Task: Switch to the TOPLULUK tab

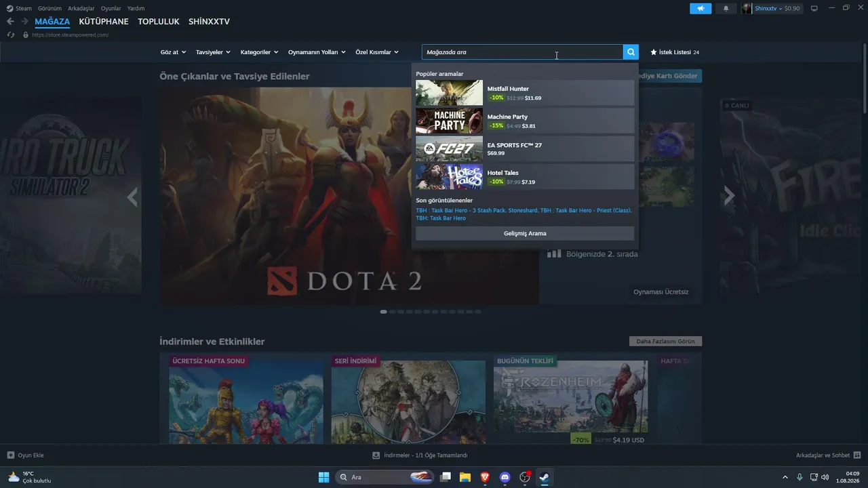Action: pos(159,22)
